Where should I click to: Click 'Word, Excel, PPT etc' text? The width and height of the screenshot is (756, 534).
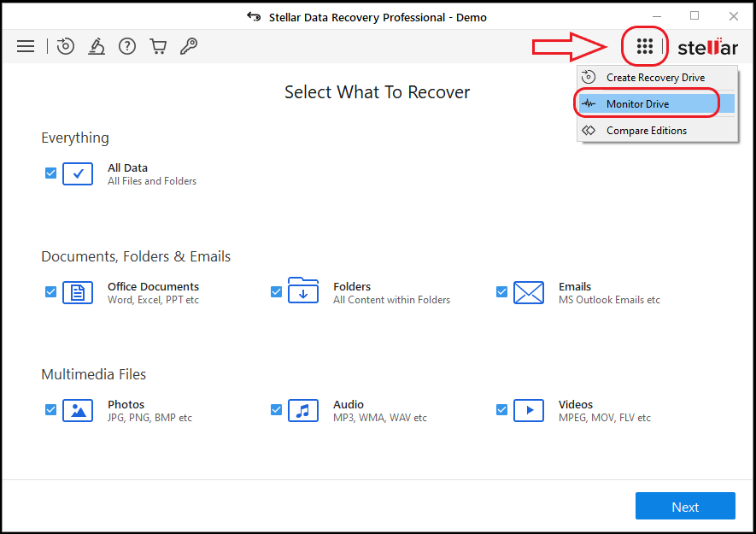tap(153, 300)
